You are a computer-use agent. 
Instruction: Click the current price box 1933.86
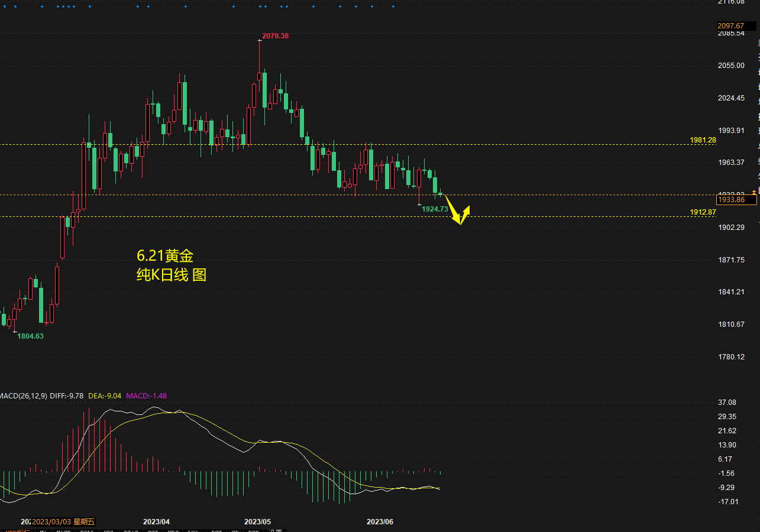click(735, 200)
